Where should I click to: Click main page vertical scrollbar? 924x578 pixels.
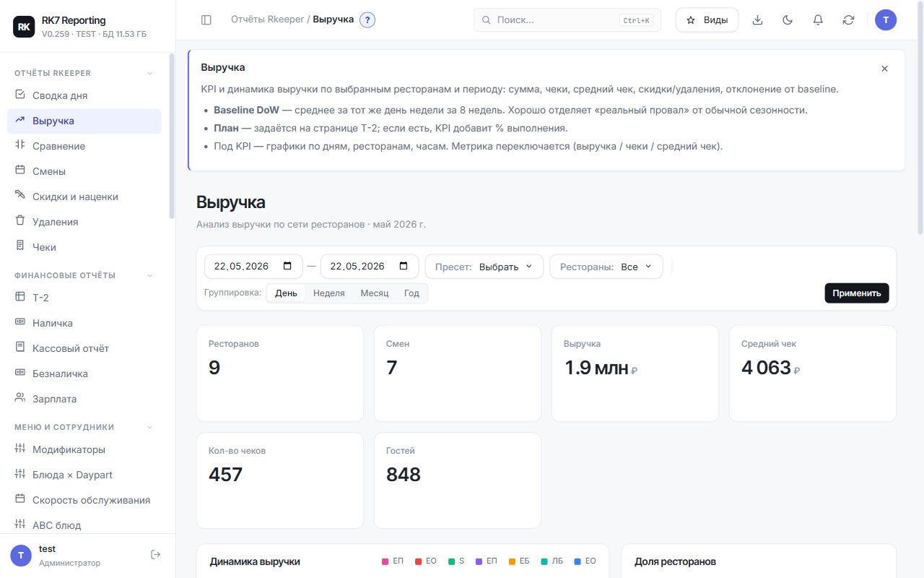tap(920, 117)
